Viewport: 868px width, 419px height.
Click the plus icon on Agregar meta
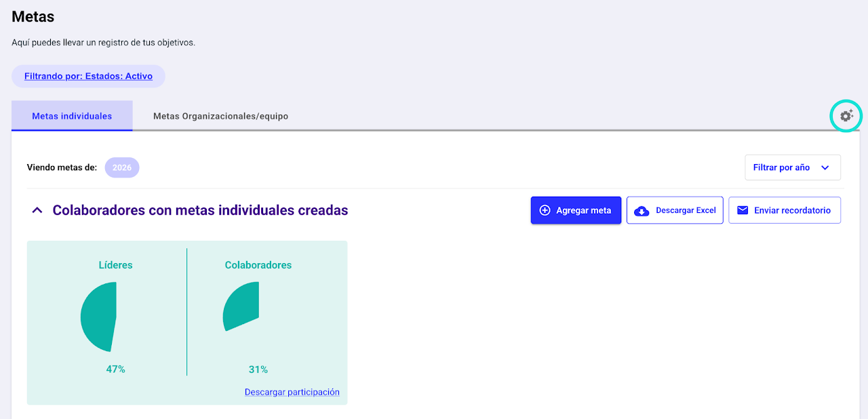click(x=545, y=210)
